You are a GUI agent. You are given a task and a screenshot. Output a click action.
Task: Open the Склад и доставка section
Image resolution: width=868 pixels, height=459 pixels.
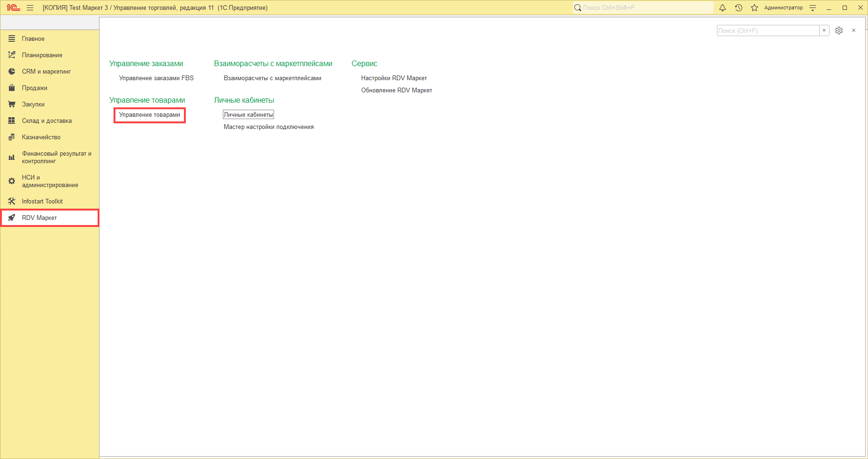pyautogui.click(x=50, y=120)
